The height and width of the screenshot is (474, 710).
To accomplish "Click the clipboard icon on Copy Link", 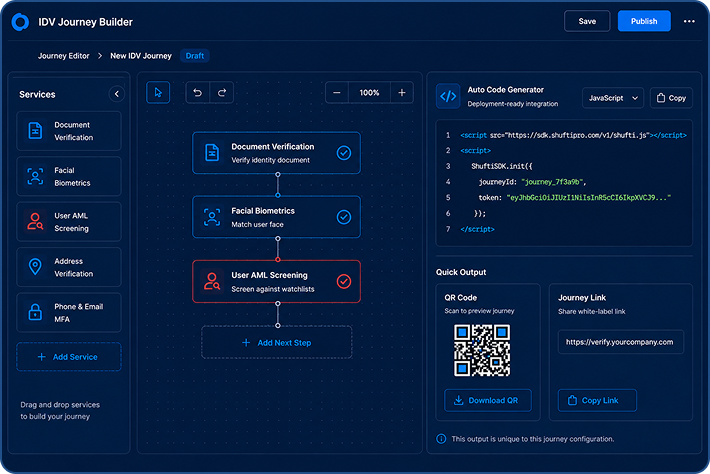I will tap(572, 400).
